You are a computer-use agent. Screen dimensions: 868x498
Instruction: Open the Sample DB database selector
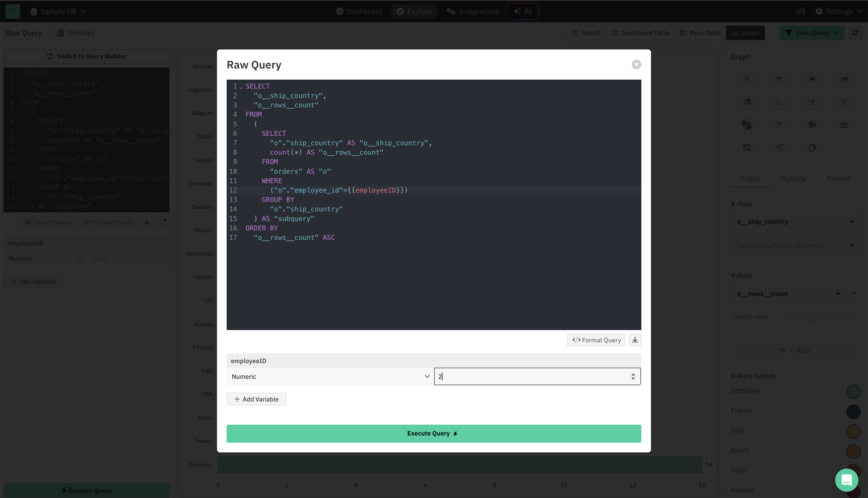click(x=58, y=11)
